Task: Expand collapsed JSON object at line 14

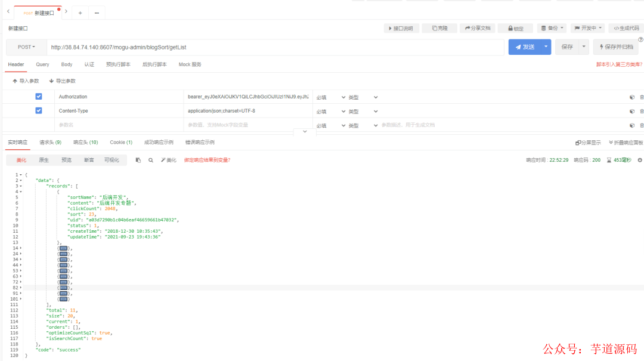Action: point(20,248)
